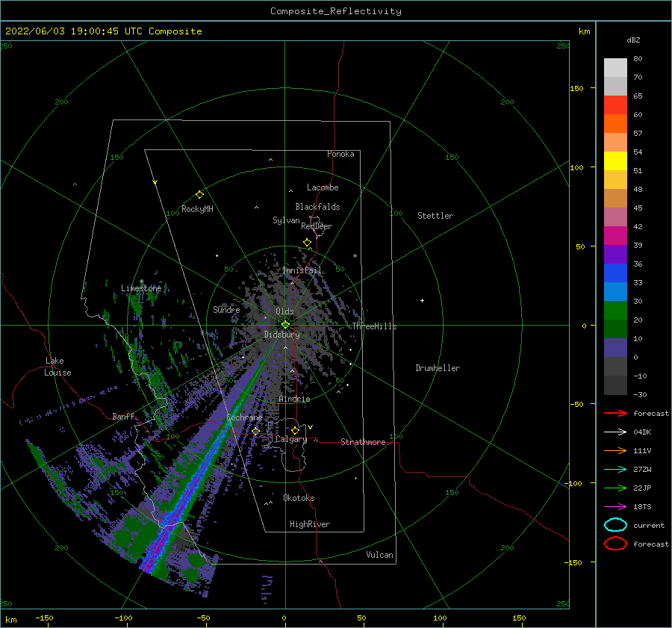Click the RedDeer label
Viewport: 672px width, 628px height.
click(x=317, y=226)
